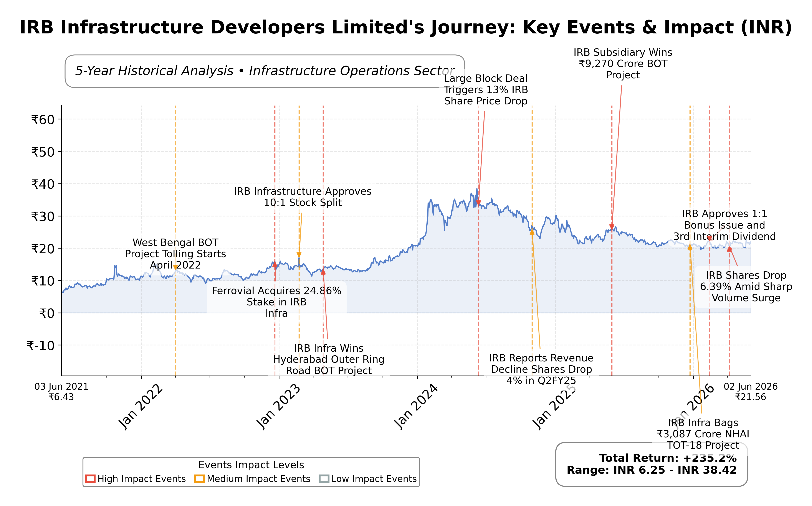Click the ₹-10 y-axis label

tap(40, 346)
